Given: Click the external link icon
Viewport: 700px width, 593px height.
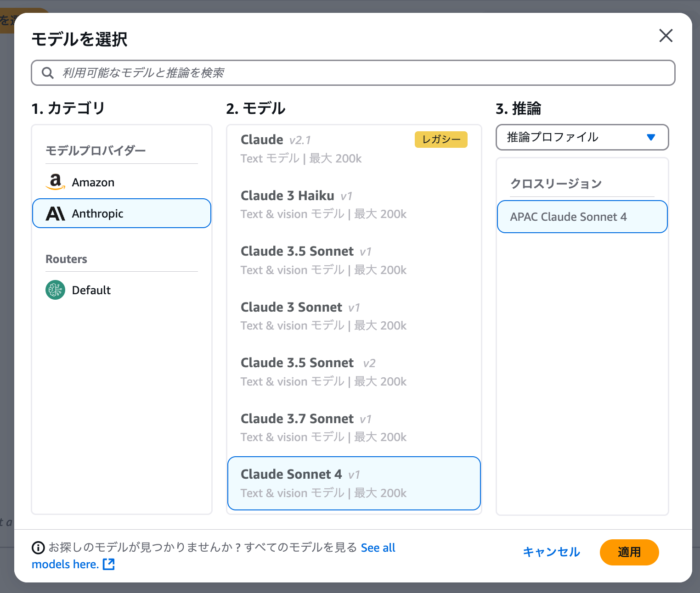Looking at the screenshot, I should pyautogui.click(x=109, y=564).
